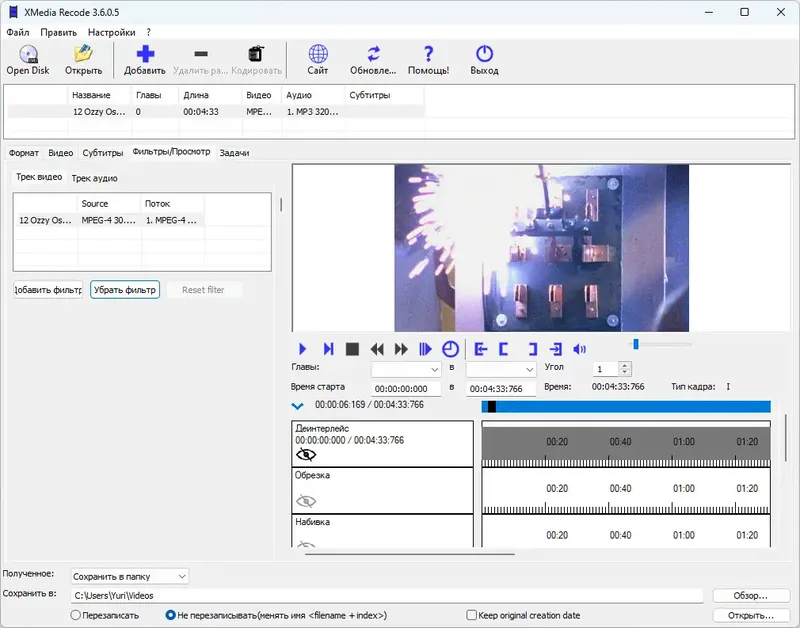Click the Помощь question mark icon

(428, 55)
